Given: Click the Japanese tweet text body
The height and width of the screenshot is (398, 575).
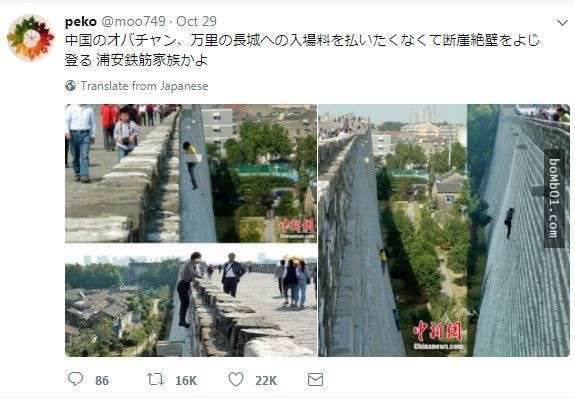Looking at the screenshot, I should (302, 50).
